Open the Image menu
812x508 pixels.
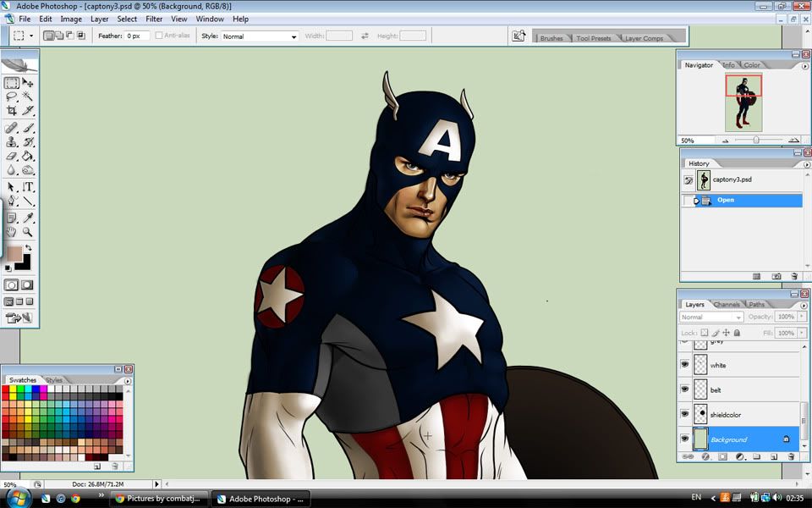click(71, 19)
